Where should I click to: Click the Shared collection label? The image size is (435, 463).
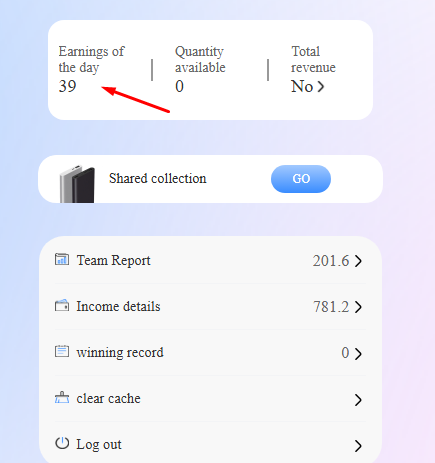pos(158,179)
